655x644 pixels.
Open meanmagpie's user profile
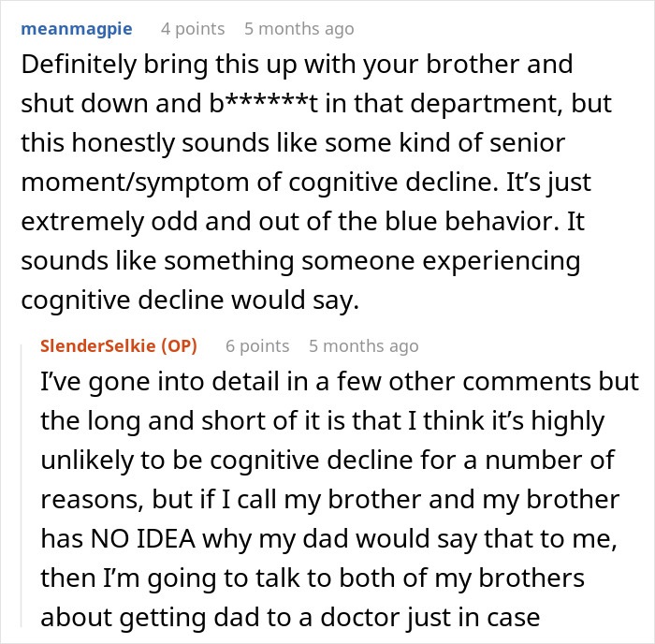click(x=76, y=29)
